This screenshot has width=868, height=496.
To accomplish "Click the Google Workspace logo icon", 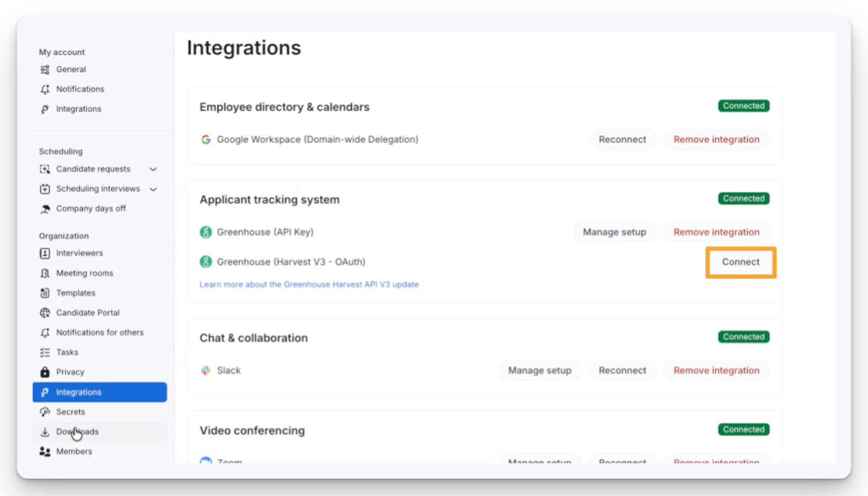I will 206,140.
